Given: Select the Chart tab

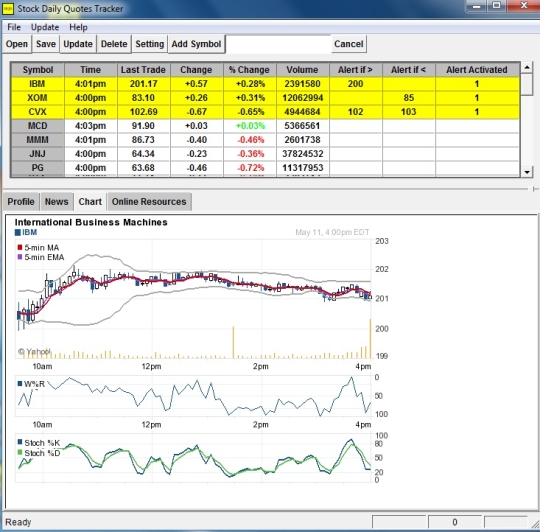Looking at the screenshot, I should [x=90, y=202].
